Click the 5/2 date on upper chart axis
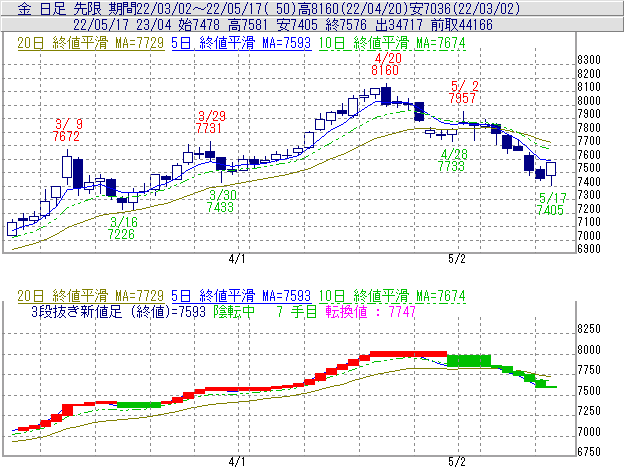Viewport: 624px width, 475px height. click(x=457, y=259)
